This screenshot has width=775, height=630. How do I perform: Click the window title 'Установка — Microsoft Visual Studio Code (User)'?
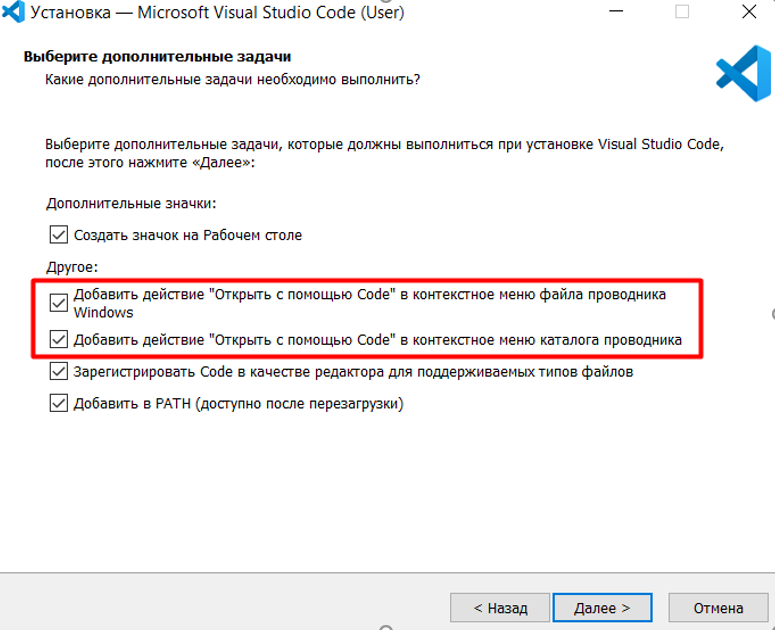click(217, 12)
